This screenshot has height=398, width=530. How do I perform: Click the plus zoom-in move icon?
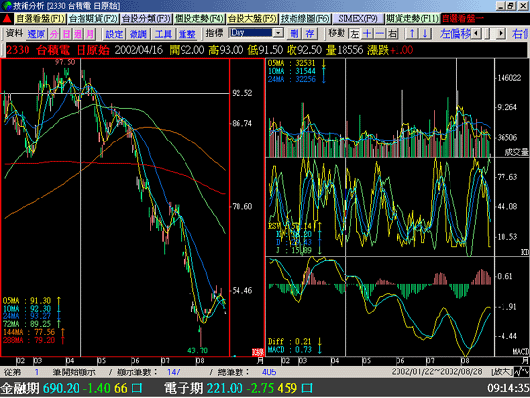pos(367,33)
